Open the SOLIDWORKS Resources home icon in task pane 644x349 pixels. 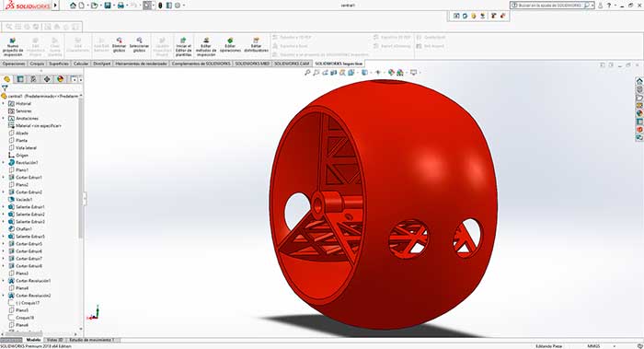pos(639,81)
